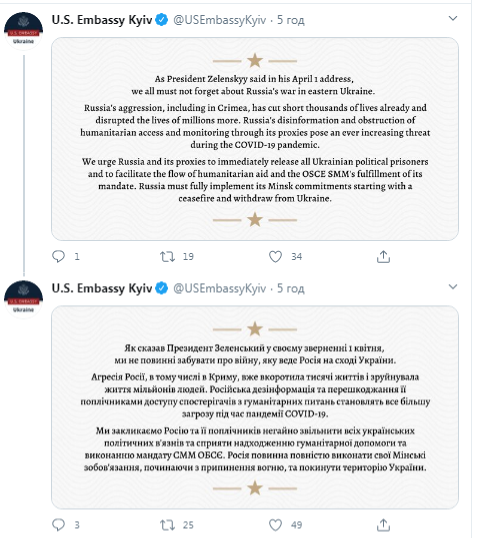Like the Ukrainian statement tweet

tap(275, 525)
